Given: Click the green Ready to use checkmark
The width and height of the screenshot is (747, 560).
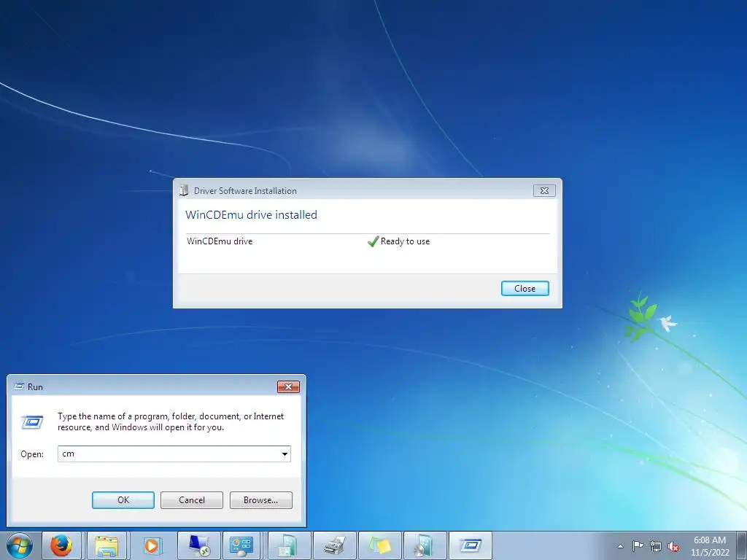Looking at the screenshot, I should [x=373, y=241].
